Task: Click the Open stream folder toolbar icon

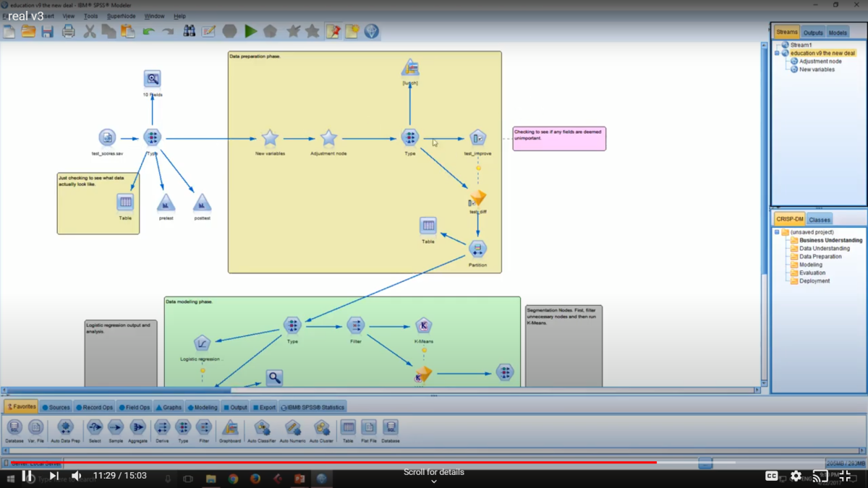Action: point(28,31)
